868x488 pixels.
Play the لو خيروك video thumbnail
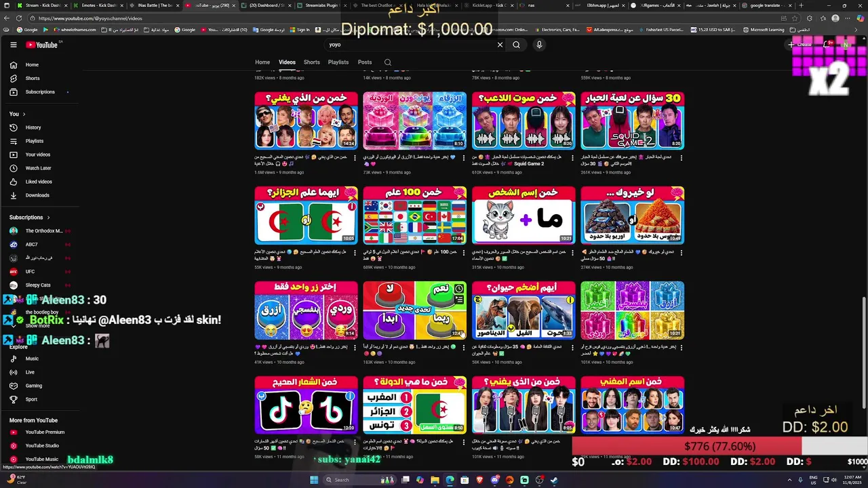click(x=632, y=216)
